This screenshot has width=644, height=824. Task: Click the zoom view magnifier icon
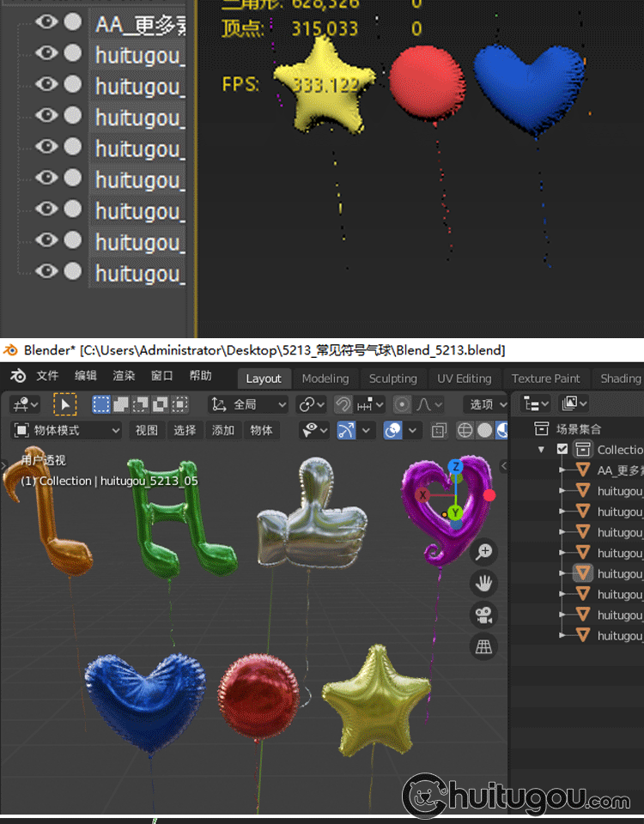pos(484,552)
